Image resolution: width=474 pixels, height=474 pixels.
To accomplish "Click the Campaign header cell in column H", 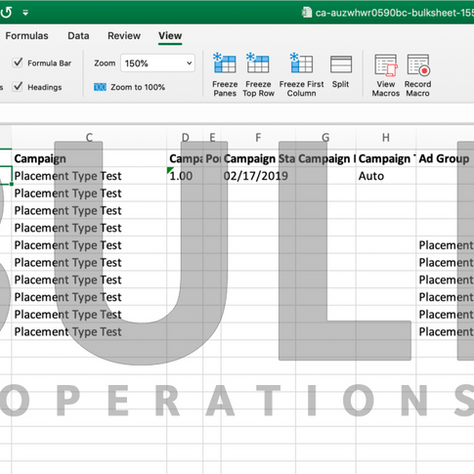I will click(x=386, y=158).
